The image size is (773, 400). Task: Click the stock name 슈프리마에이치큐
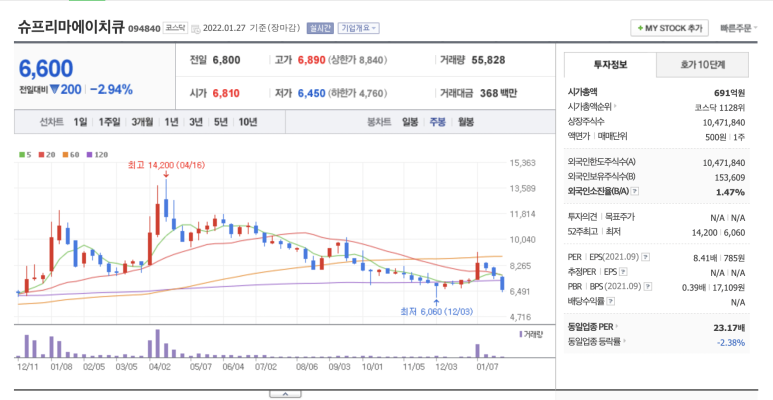coord(71,27)
